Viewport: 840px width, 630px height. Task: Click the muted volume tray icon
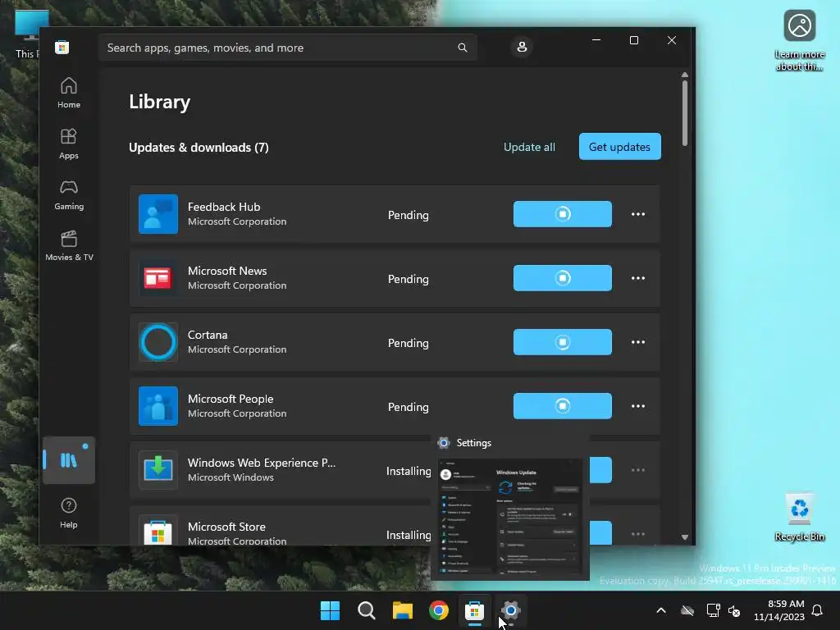[x=734, y=610]
